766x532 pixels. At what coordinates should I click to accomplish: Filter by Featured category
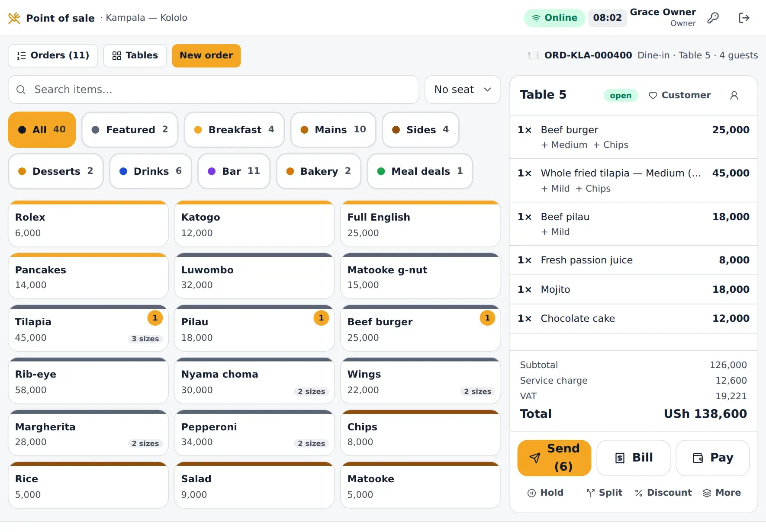(x=130, y=130)
